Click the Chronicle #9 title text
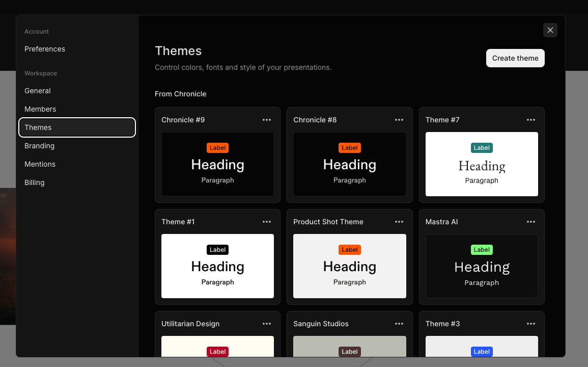 tap(183, 120)
